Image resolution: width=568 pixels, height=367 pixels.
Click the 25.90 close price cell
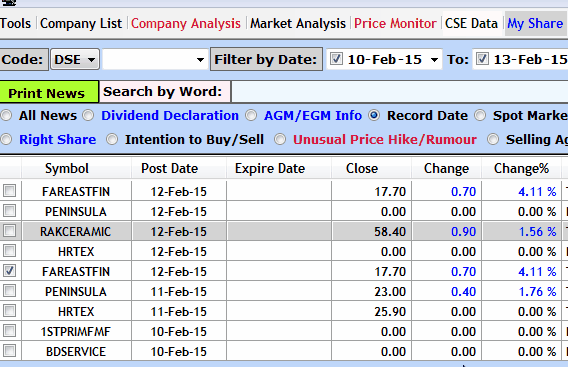(x=371, y=312)
